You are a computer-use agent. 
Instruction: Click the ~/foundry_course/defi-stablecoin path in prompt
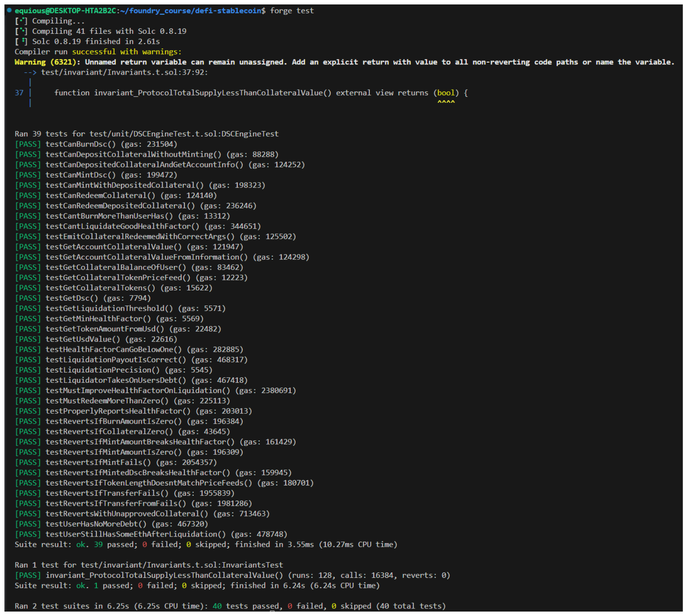point(190,11)
